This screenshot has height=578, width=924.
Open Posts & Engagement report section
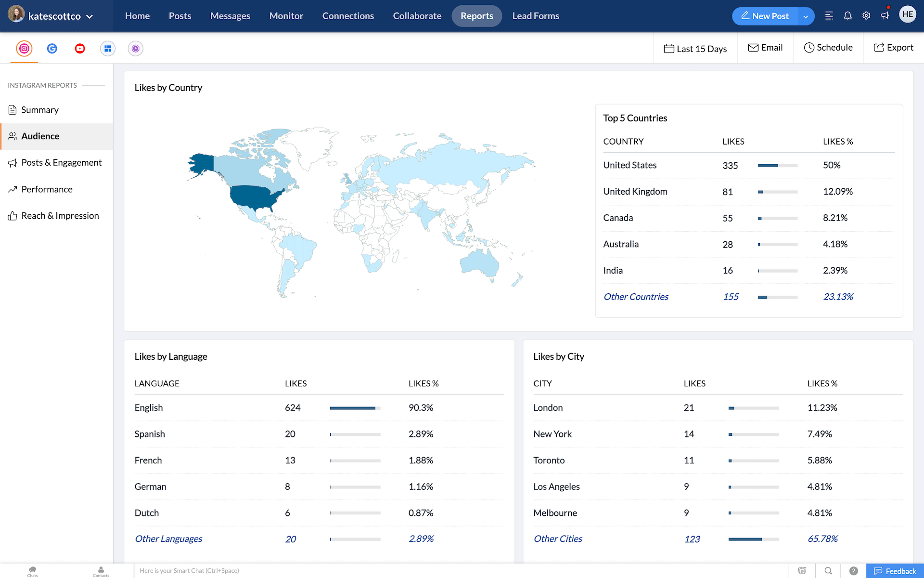tap(61, 163)
